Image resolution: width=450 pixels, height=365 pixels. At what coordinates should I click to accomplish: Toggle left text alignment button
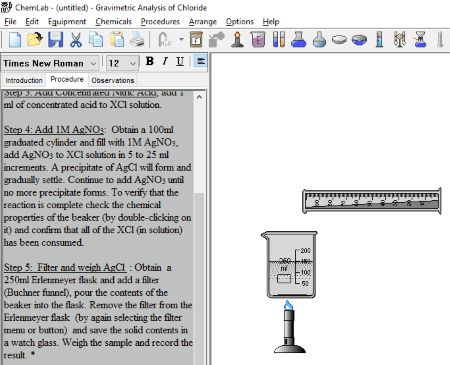(200, 61)
